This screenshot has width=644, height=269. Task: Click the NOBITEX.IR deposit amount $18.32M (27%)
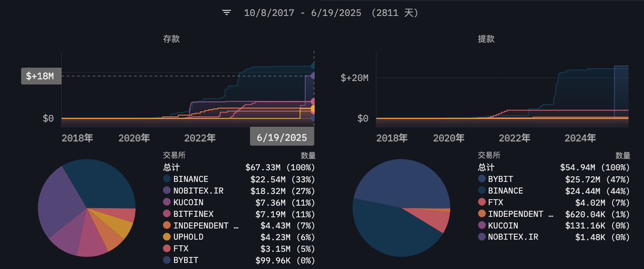click(x=283, y=191)
